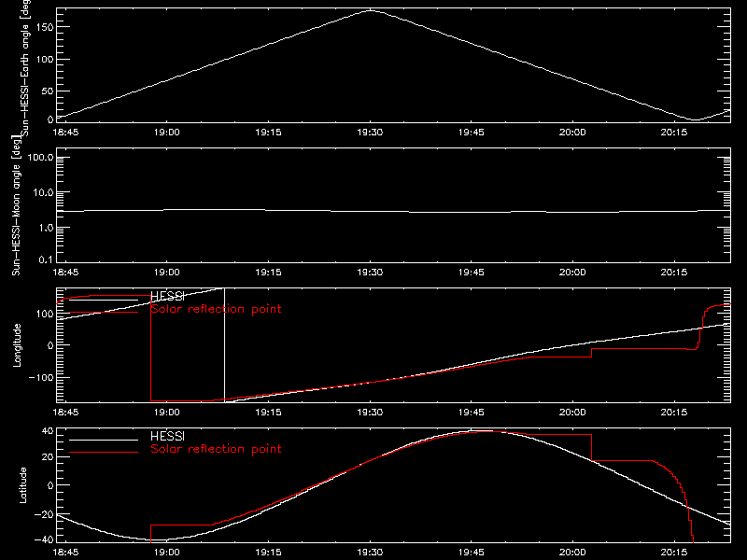
Task: Click the 10.0 tick label on Moon angle plot
Action: 43,193
